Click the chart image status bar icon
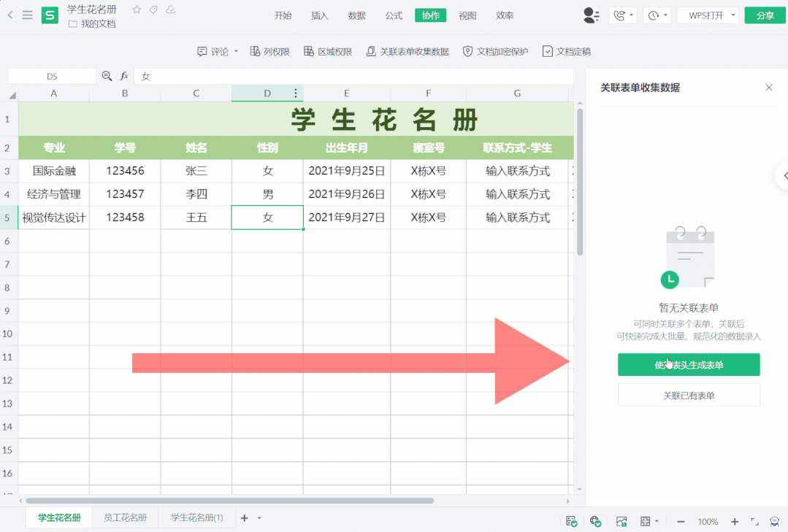This screenshot has width=788, height=532. [621, 522]
